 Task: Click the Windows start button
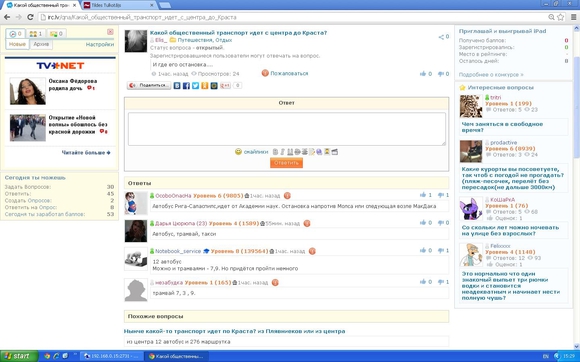(x=19, y=356)
